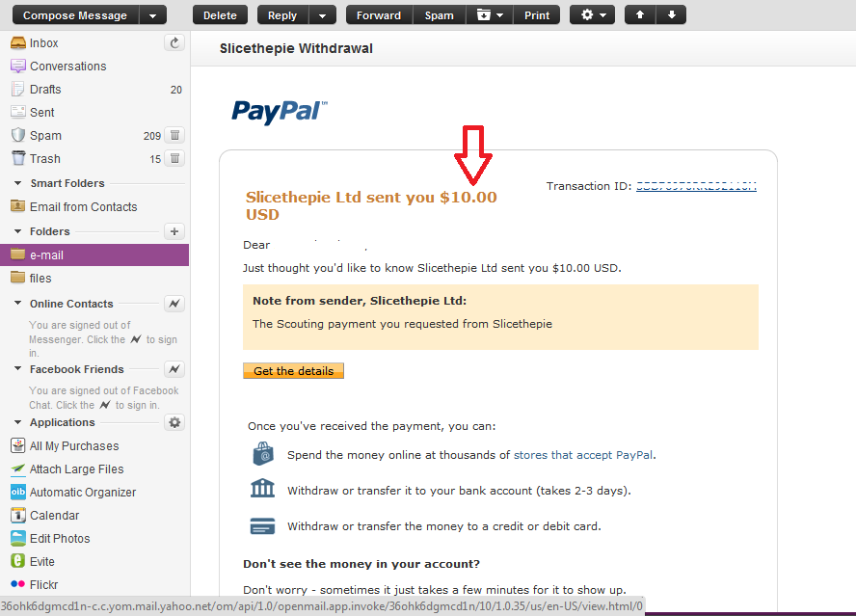The image size is (856, 616).
Task: Sign in to Messenger via Online Contacts icon
Action: tap(174, 304)
